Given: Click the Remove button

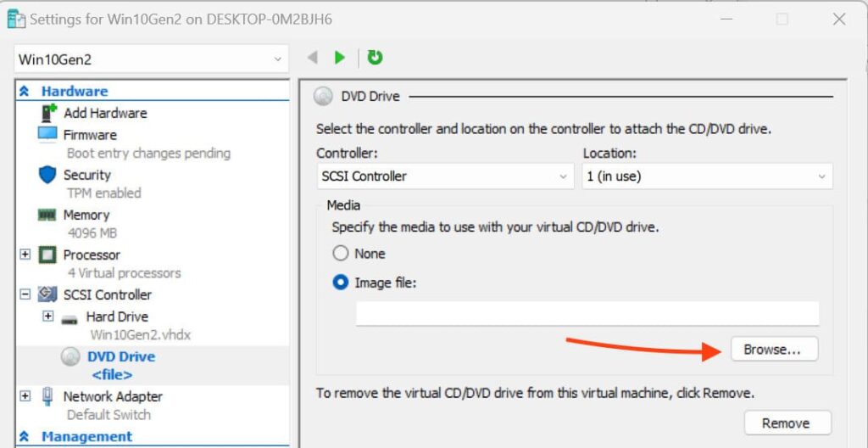Looking at the screenshot, I should 786,423.
